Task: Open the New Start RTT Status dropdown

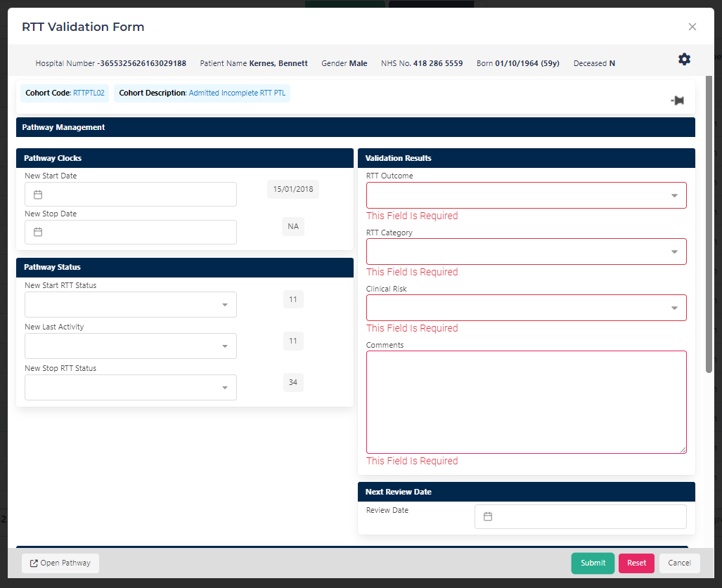Action: point(224,305)
